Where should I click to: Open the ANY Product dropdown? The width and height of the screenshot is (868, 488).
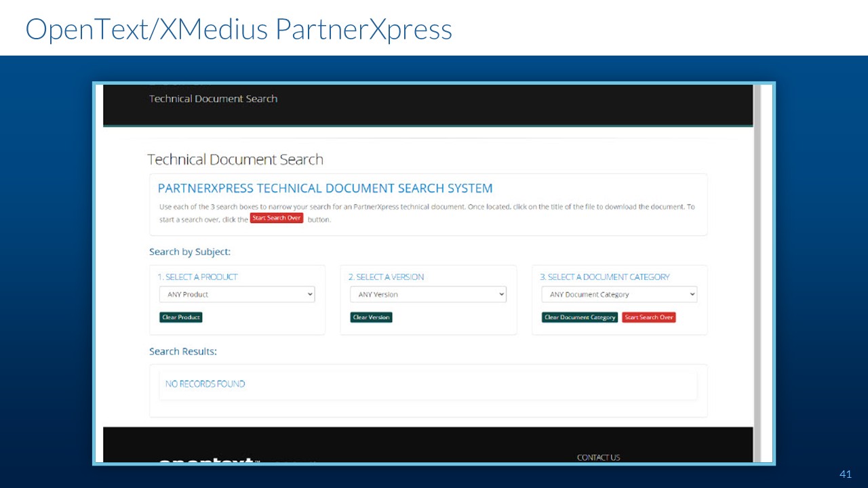[237, 295]
